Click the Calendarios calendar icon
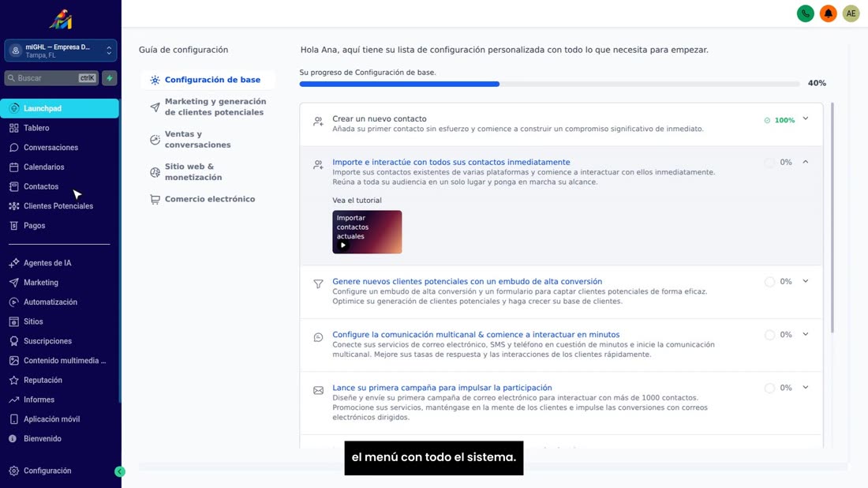Image resolution: width=868 pixels, height=488 pixels. 14,167
